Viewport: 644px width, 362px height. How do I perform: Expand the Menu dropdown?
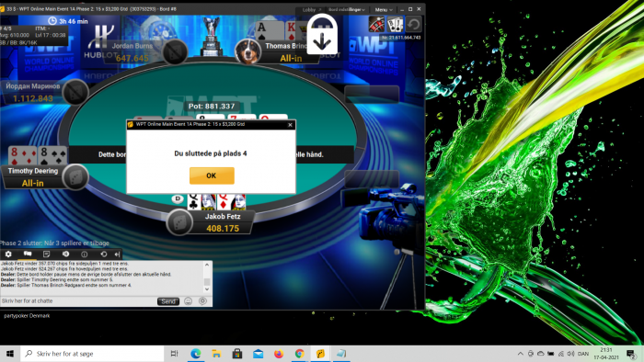[x=384, y=9]
